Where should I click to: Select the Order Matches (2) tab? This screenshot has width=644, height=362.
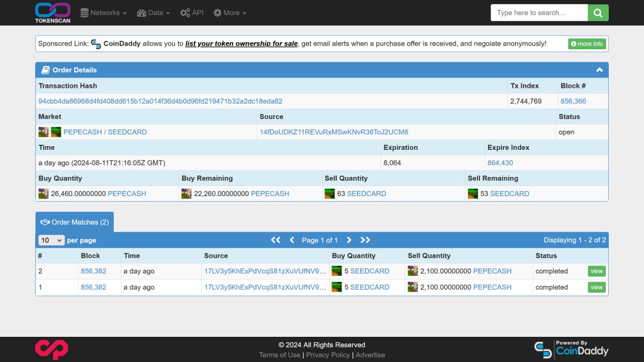[x=74, y=222]
